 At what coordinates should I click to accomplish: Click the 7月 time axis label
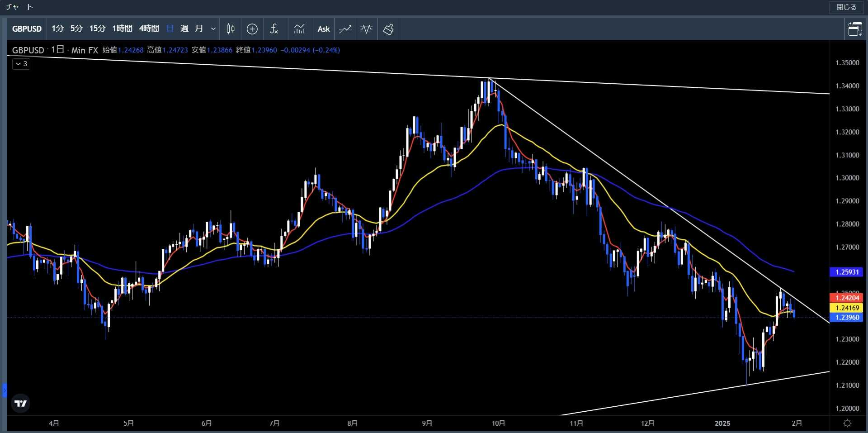pos(274,423)
